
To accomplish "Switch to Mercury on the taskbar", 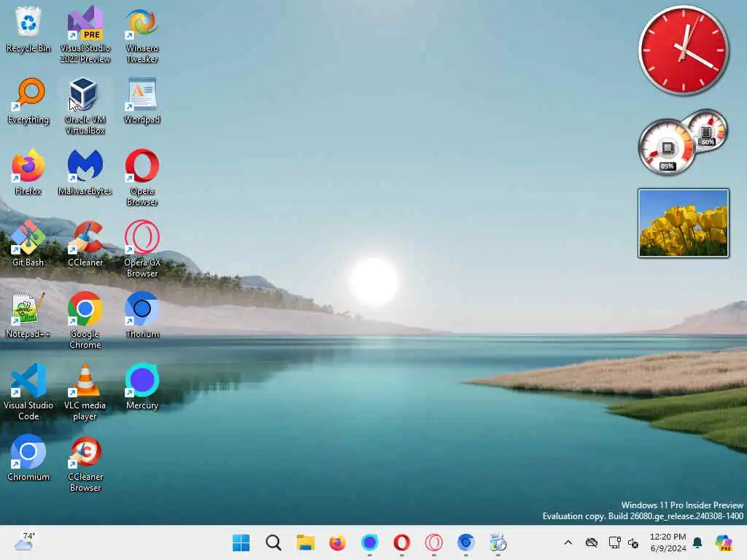I will click(x=370, y=542).
